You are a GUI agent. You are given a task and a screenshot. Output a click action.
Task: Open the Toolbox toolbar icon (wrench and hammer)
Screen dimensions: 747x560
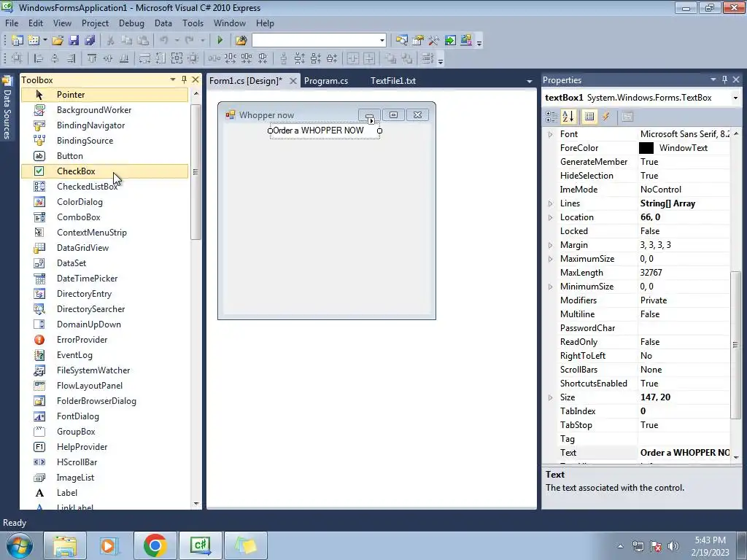click(433, 41)
